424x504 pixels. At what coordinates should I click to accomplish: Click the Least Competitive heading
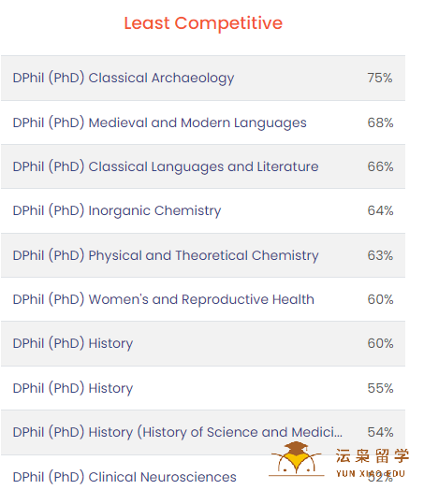(203, 23)
